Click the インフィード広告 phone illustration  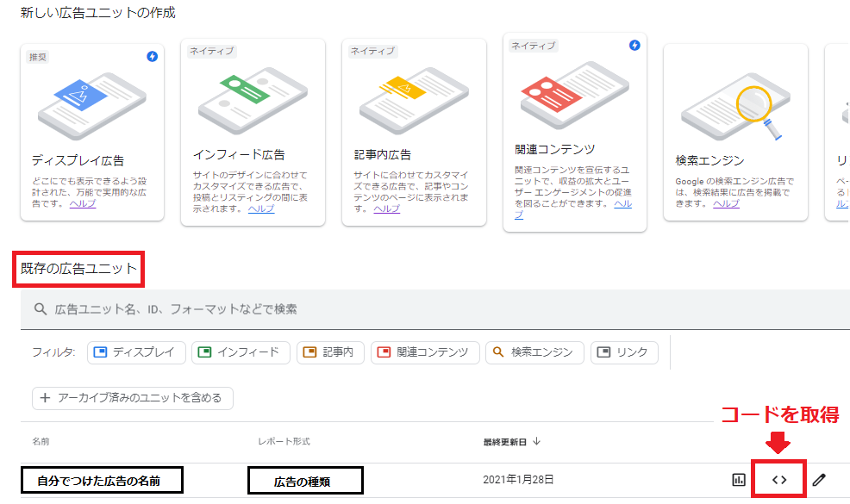click(253, 101)
